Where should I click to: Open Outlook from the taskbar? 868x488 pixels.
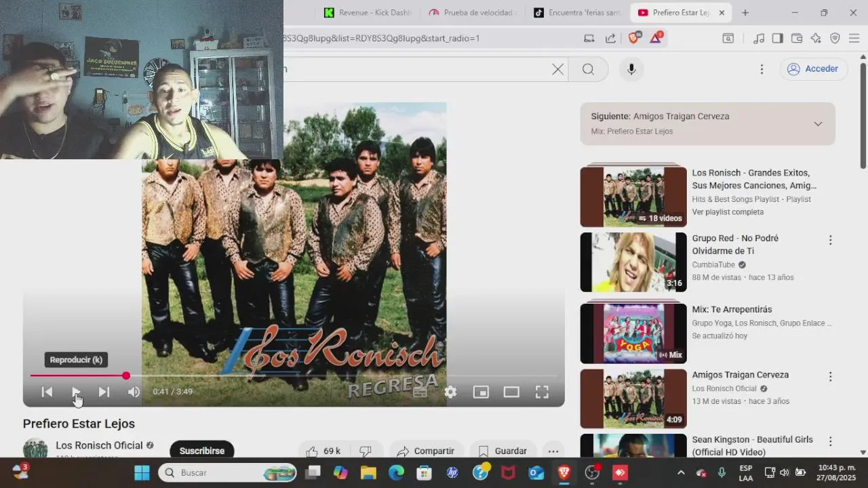pos(536,472)
